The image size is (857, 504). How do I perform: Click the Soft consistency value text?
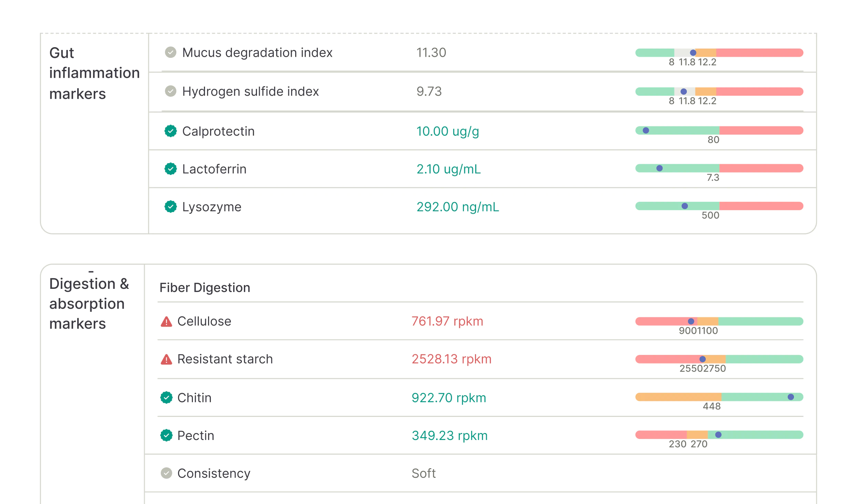pyautogui.click(x=424, y=473)
